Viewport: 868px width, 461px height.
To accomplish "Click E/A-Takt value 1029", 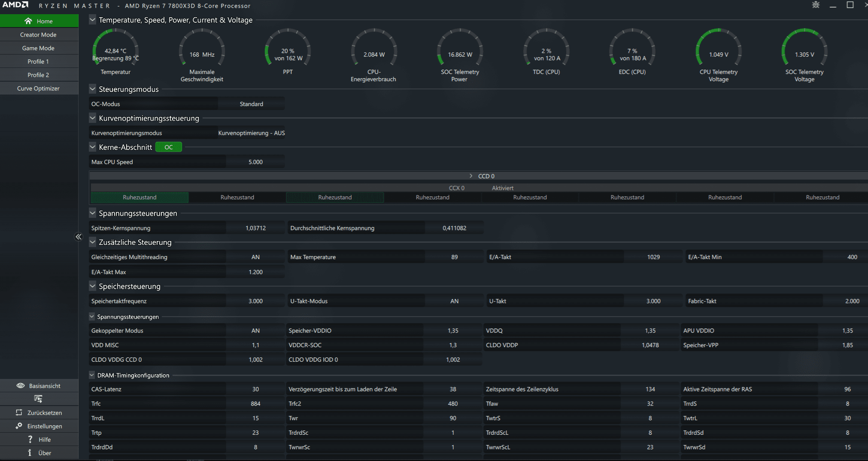I will [x=653, y=257].
